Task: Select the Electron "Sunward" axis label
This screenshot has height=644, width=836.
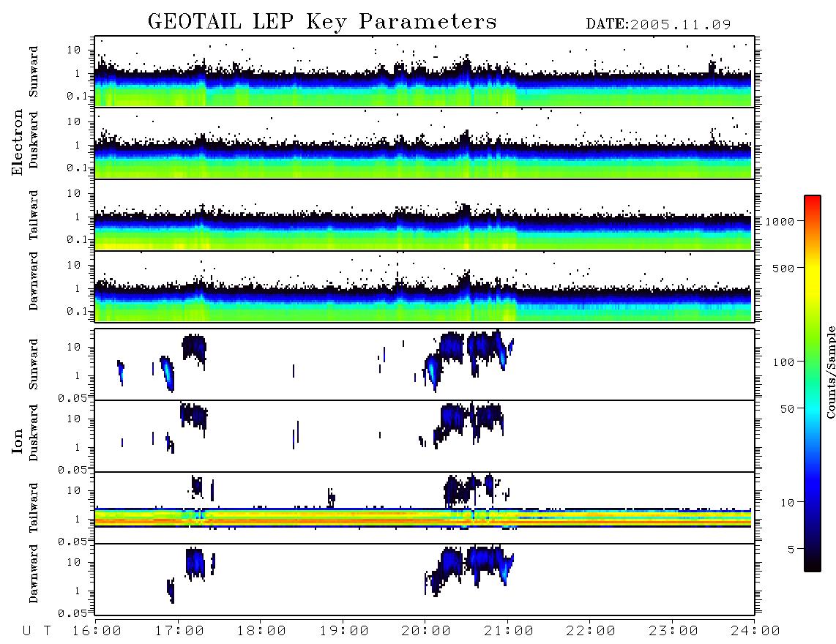Action: (34, 72)
